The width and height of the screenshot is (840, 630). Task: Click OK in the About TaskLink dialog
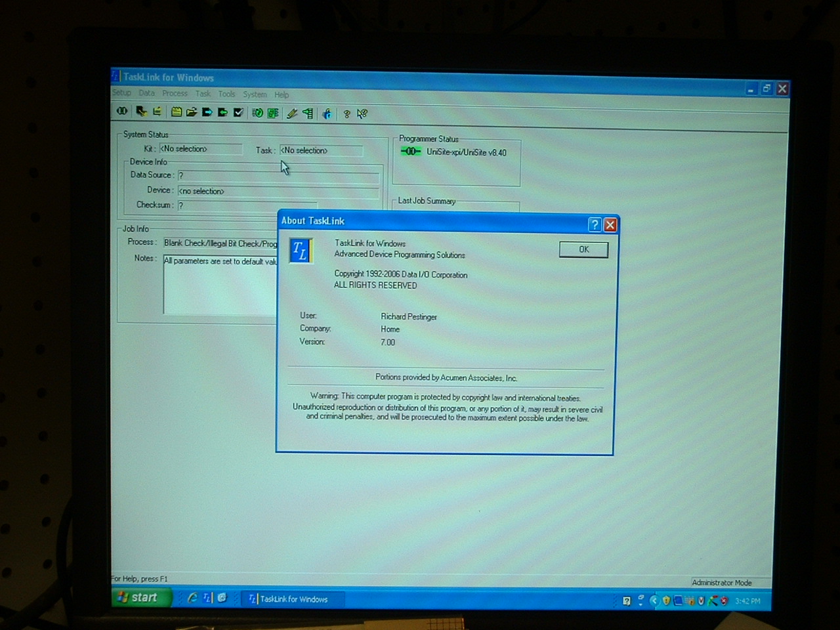[x=583, y=249]
